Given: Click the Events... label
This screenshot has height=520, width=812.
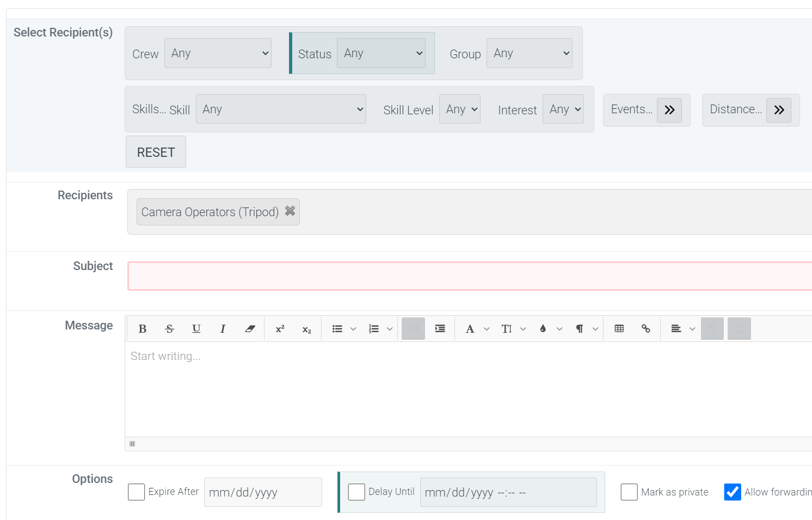Looking at the screenshot, I should 631,109.
